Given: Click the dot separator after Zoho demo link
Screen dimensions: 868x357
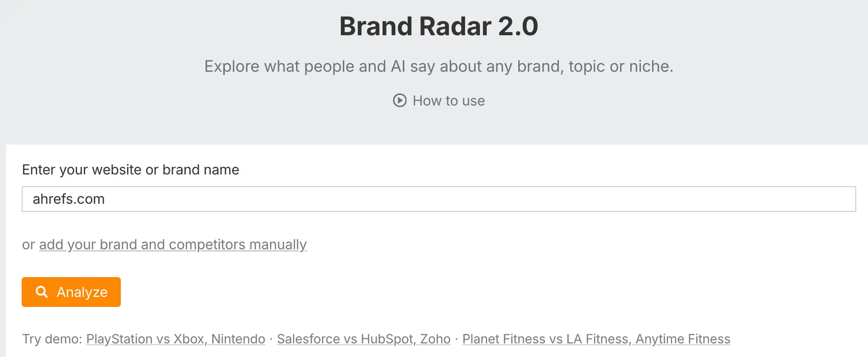Looking at the screenshot, I should (x=457, y=339).
